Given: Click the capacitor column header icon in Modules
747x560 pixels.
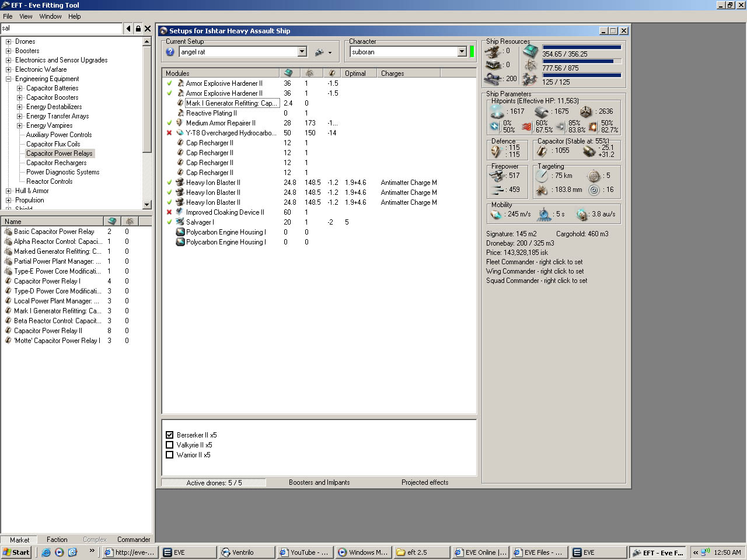Looking at the screenshot, I should (x=331, y=73).
